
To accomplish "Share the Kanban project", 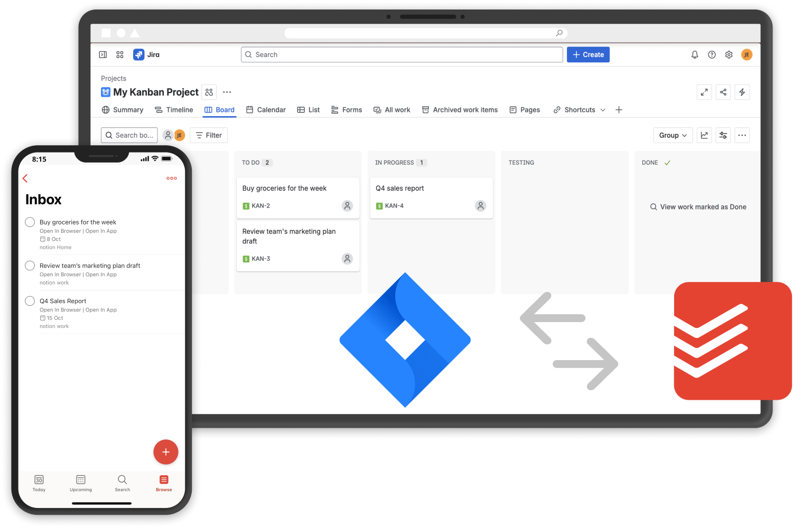I will click(x=723, y=92).
